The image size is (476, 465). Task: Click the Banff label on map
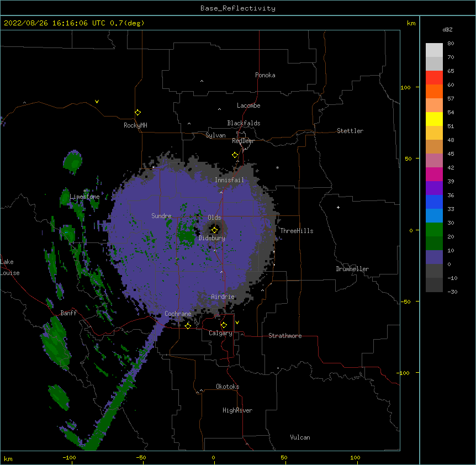(68, 313)
